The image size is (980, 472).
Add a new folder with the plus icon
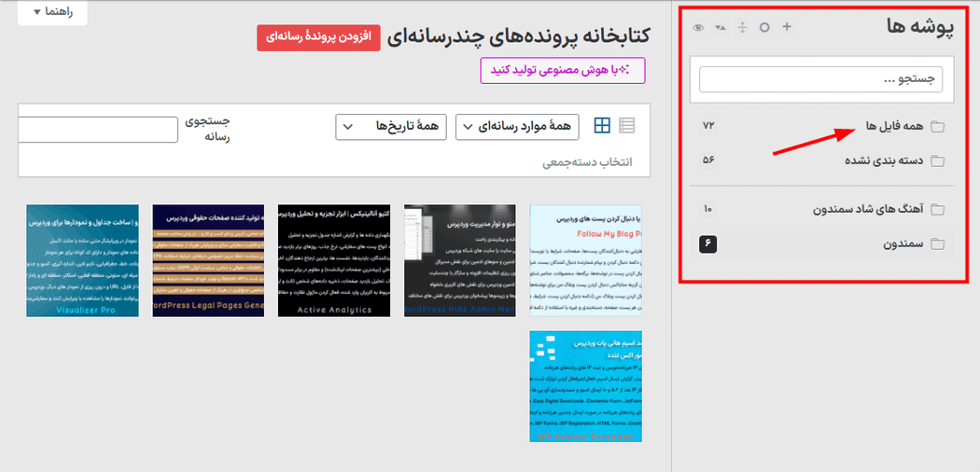(x=787, y=27)
